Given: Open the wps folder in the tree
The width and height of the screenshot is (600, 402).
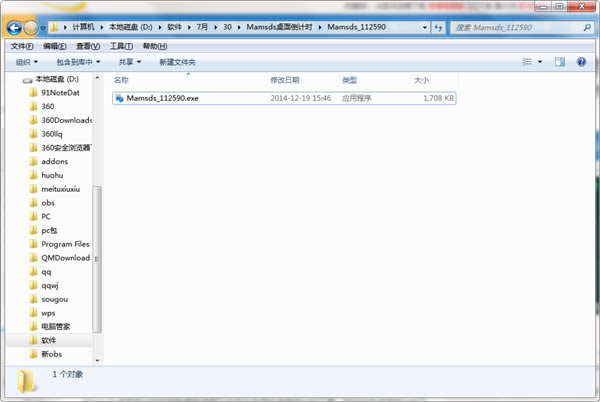Looking at the screenshot, I should pyautogui.click(x=42, y=313).
